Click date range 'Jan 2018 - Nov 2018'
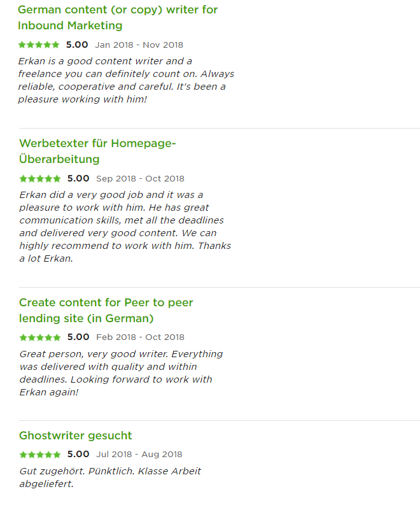This screenshot has width=420, height=531. (x=139, y=45)
